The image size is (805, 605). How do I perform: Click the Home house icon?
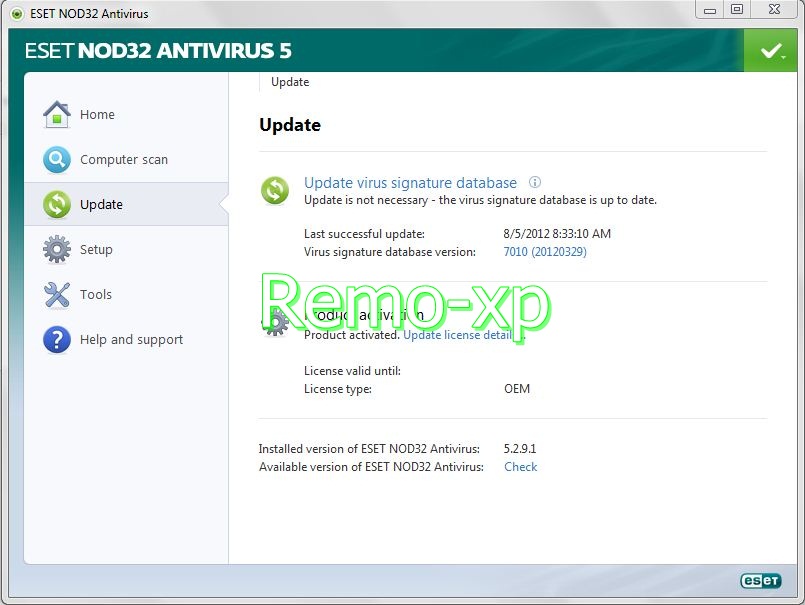click(x=57, y=114)
